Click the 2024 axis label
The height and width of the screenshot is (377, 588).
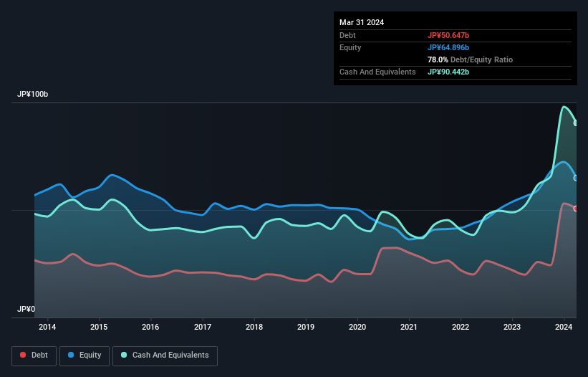tap(564, 327)
